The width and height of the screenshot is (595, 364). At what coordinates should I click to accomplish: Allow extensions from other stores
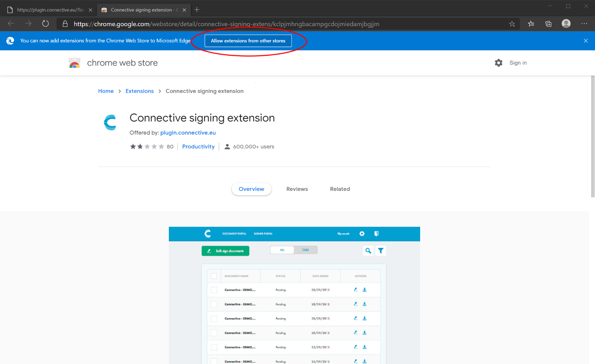248,41
